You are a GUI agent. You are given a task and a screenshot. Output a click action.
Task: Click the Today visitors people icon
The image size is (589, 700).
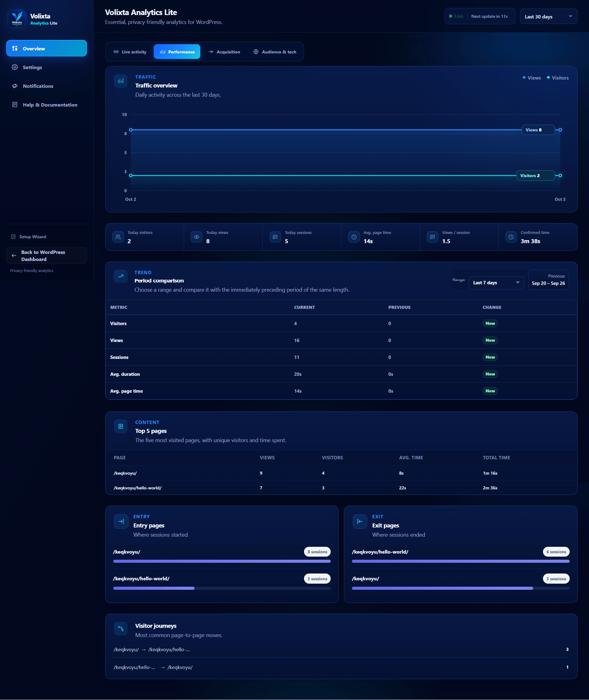coord(118,237)
